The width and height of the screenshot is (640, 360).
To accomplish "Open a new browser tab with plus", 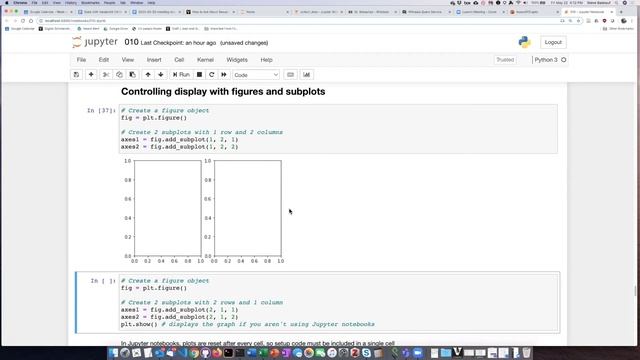I will 621,12.
